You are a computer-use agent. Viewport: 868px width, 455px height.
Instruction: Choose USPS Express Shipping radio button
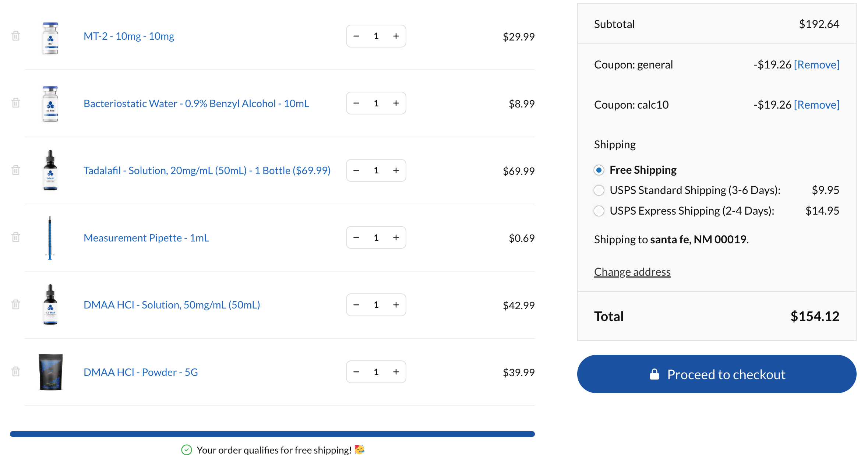click(599, 211)
